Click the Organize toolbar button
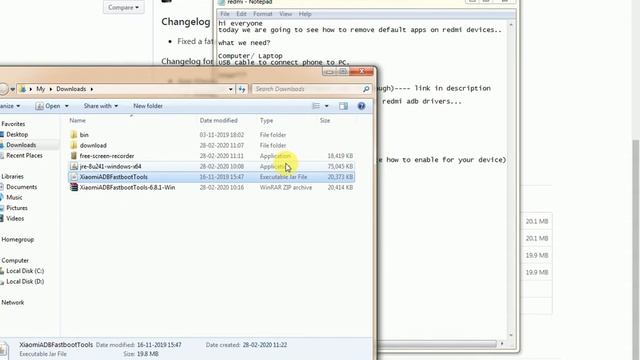This screenshot has width=640, height=360. click(x=9, y=106)
